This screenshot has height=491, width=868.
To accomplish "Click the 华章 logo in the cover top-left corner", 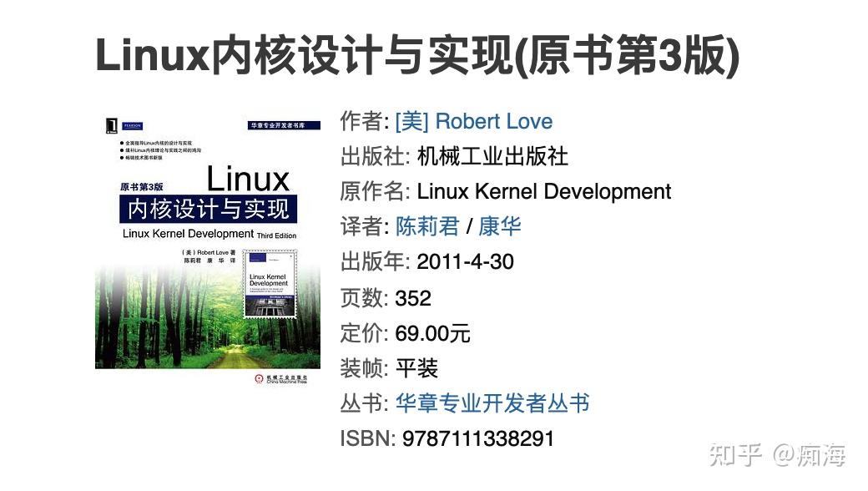I will pos(111,124).
